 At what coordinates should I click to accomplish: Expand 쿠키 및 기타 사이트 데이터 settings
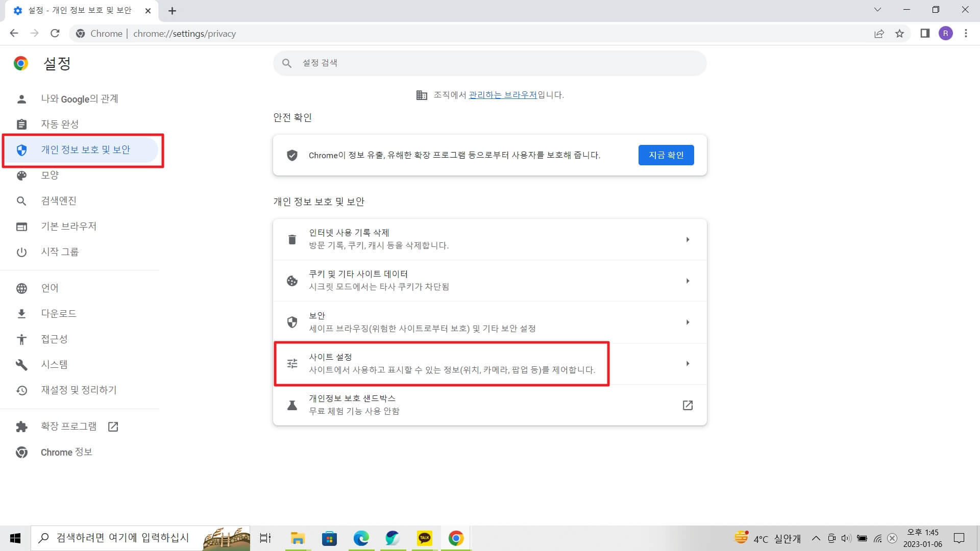pyautogui.click(x=489, y=280)
